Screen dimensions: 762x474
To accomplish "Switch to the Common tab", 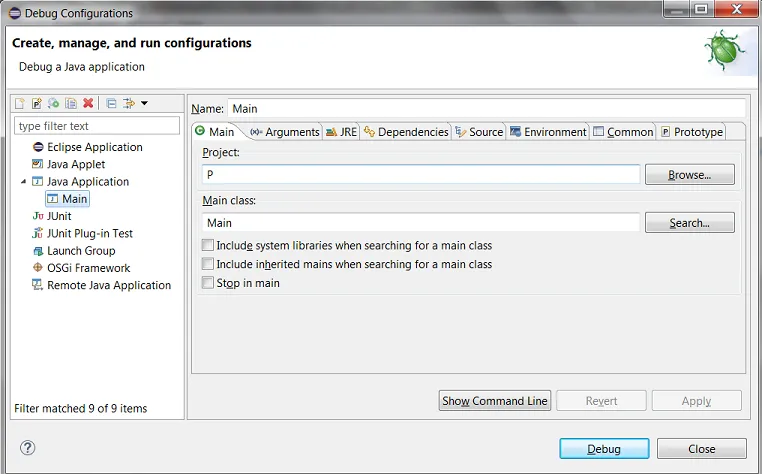I will coord(623,132).
